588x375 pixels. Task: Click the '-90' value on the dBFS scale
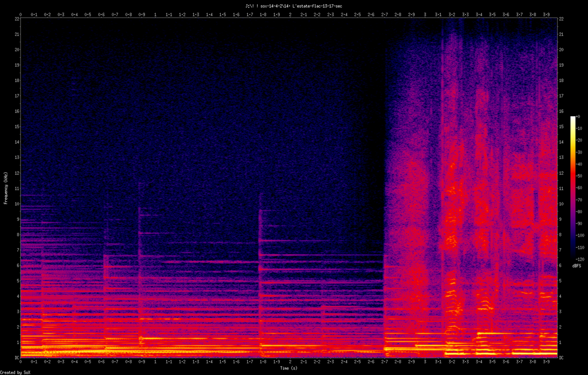[x=579, y=223]
